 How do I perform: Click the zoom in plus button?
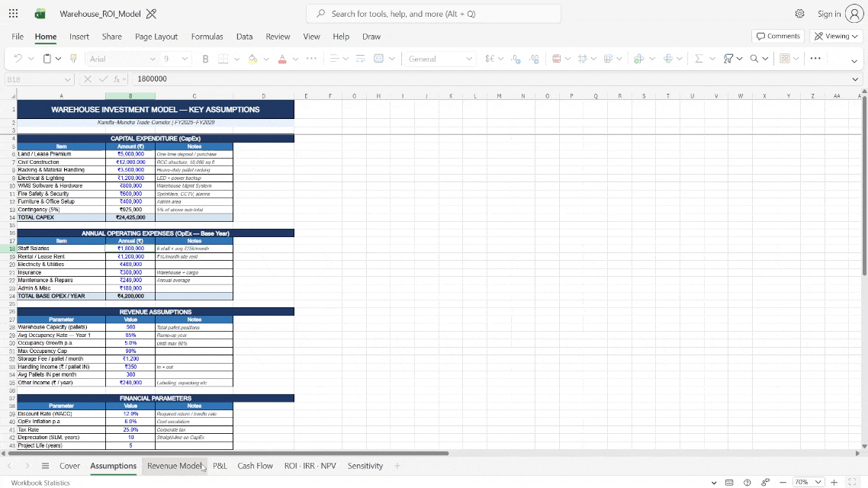[834, 483]
